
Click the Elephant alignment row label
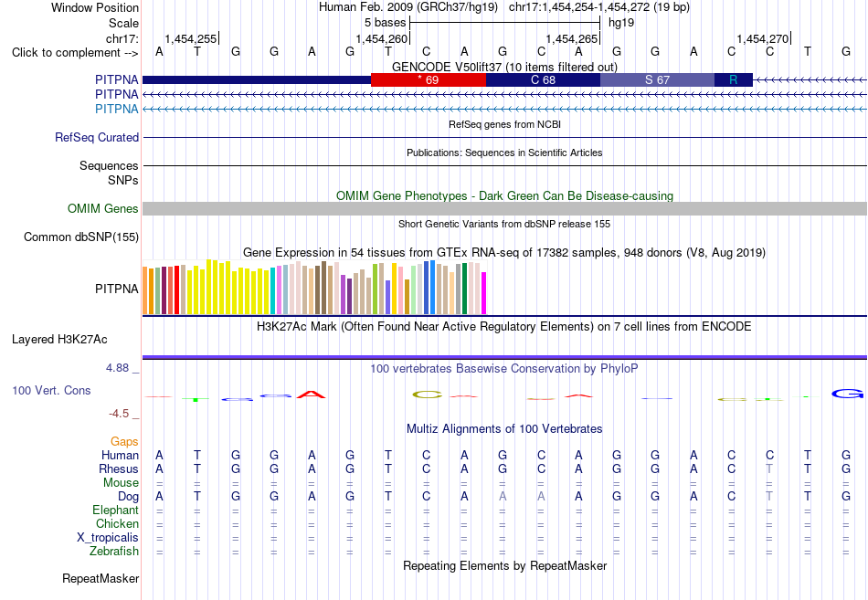116,510
